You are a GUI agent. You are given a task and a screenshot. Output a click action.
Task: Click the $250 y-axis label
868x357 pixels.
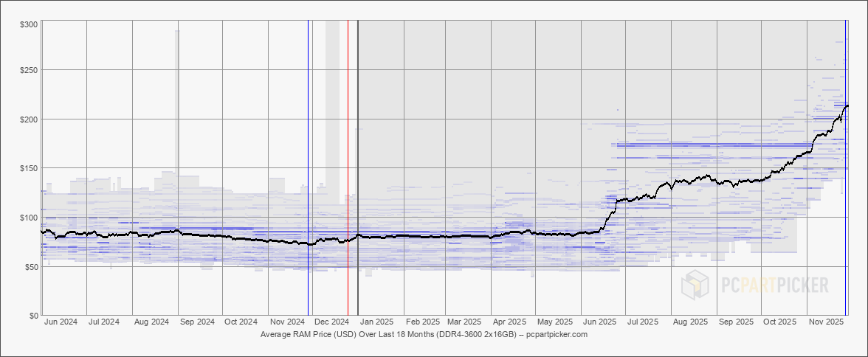click(x=29, y=70)
